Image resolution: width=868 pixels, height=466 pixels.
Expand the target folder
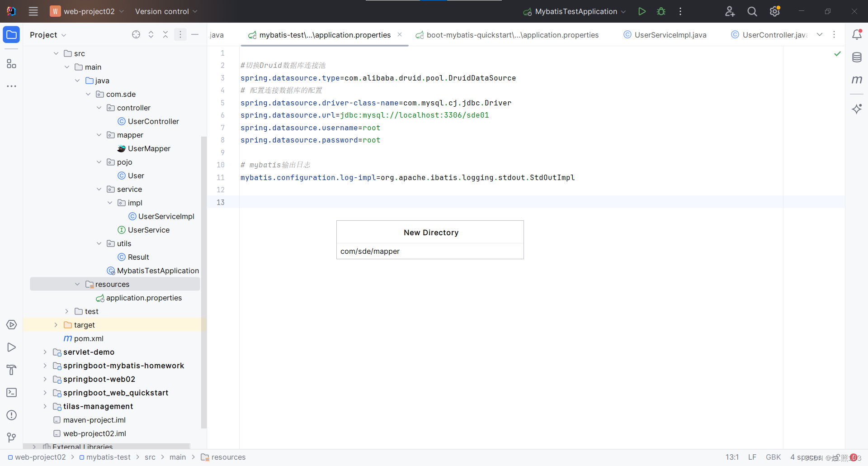tap(56, 325)
